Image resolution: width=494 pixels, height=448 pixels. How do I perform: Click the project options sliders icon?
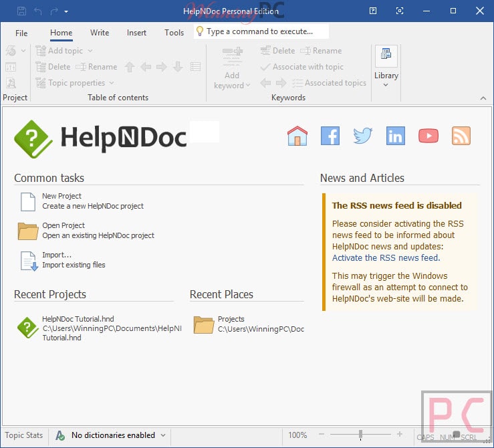[11, 67]
